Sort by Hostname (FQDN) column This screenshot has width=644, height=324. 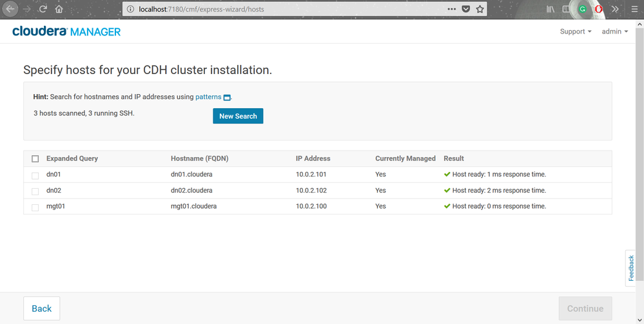coord(199,158)
